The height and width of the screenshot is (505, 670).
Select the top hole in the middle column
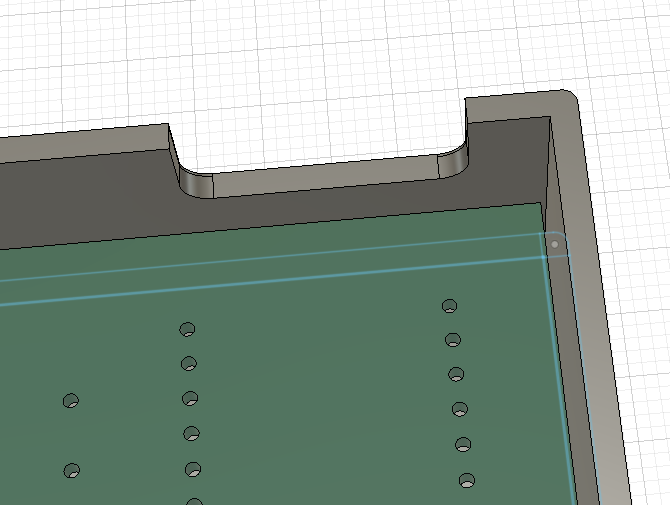187,329
